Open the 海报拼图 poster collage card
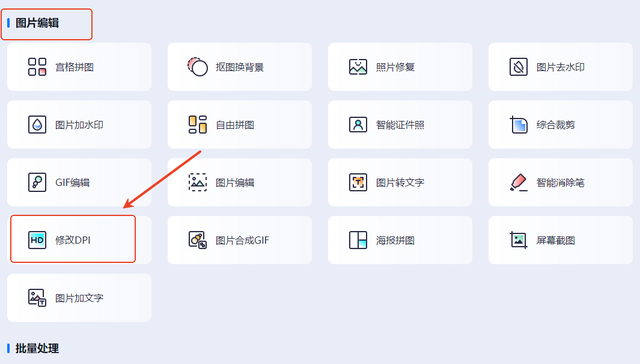Image resolution: width=640 pixels, height=364 pixels. point(400,240)
